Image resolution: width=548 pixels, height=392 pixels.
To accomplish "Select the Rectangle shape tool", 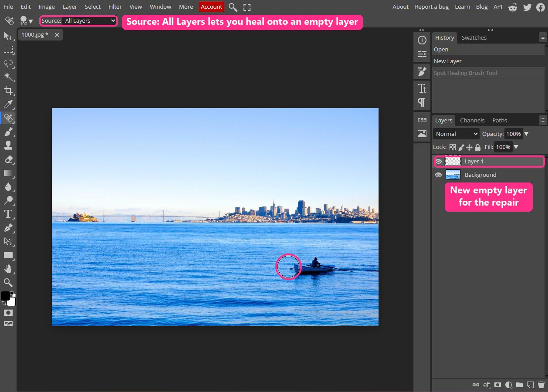I will pyautogui.click(x=8, y=255).
